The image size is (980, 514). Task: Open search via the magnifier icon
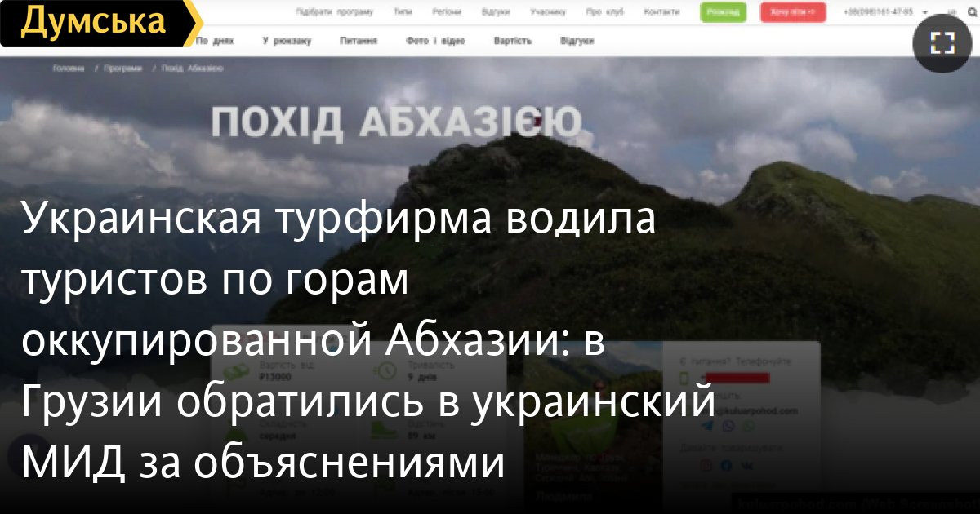(x=972, y=12)
